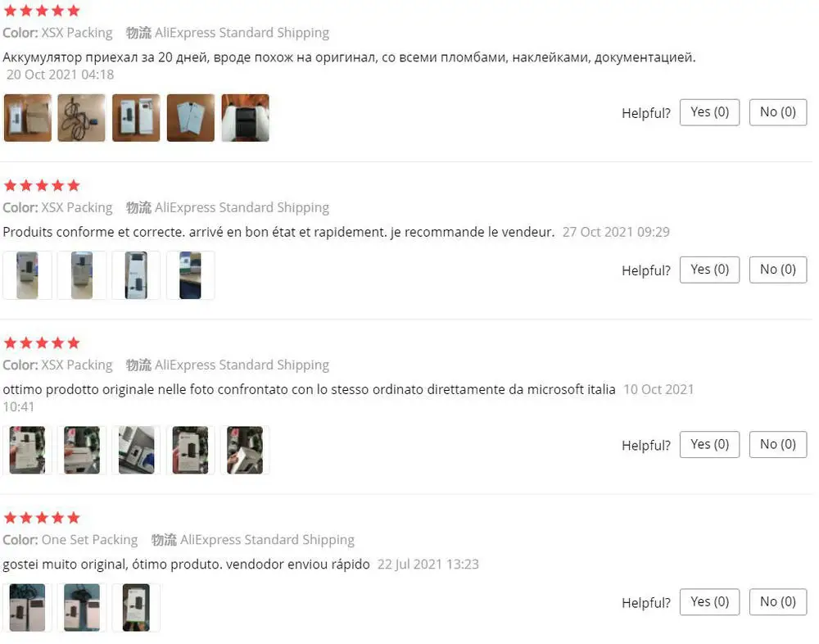Click shipping icon in One Set Packing review
The width and height of the screenshot is (819, 644).
click(164, 540)
